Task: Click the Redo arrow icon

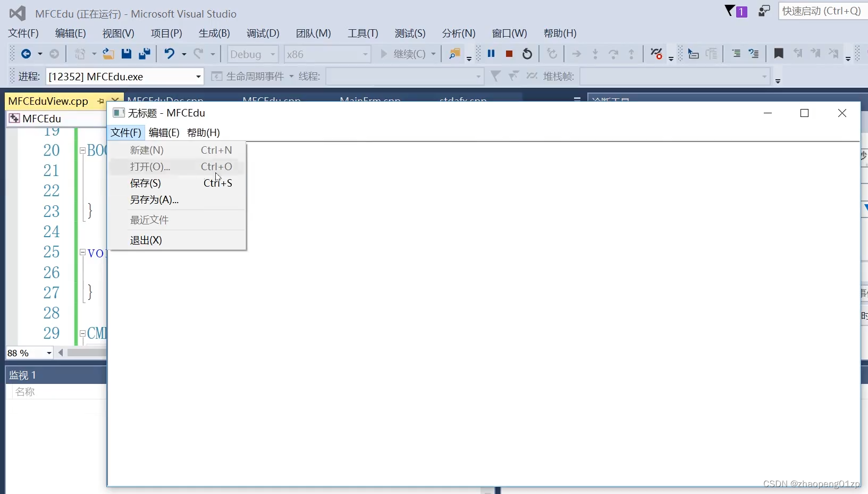Action: tap(198, 54)
